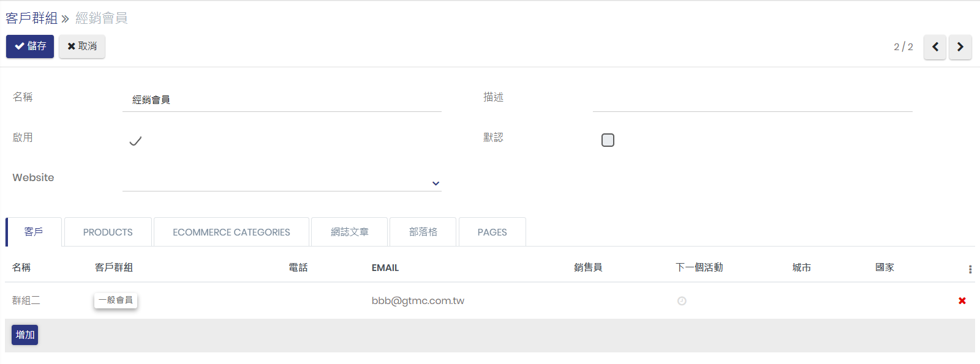Enable the 默認 checkbox
The image size is (980, 364).
(608, 140)
